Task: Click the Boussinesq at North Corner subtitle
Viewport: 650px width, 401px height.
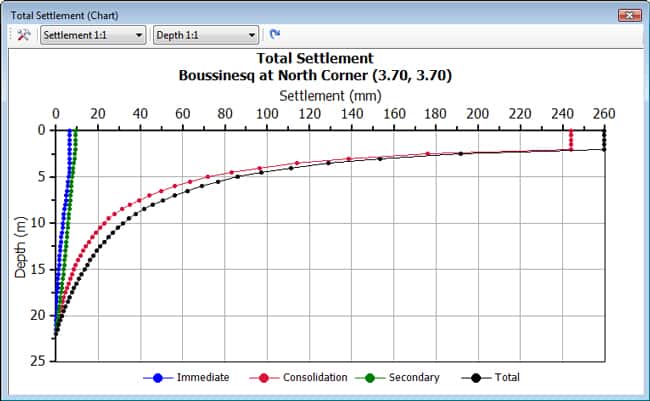Action: pos(315,75)
